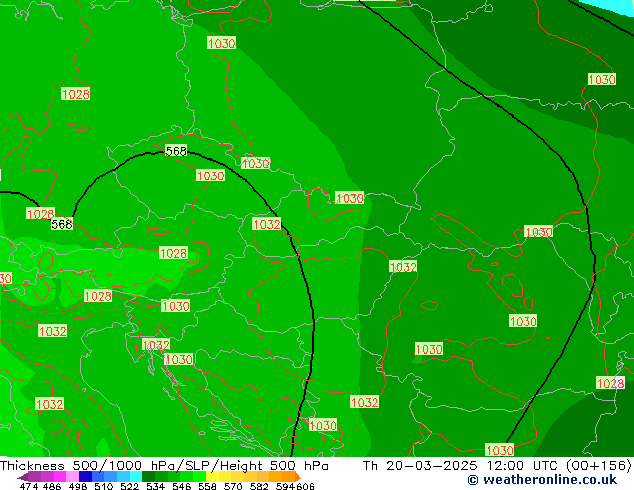Click the date 'Th 20-03-2025 12:00 UTC (00+156)'
This screenshot has height=490, width=634.
497,466
